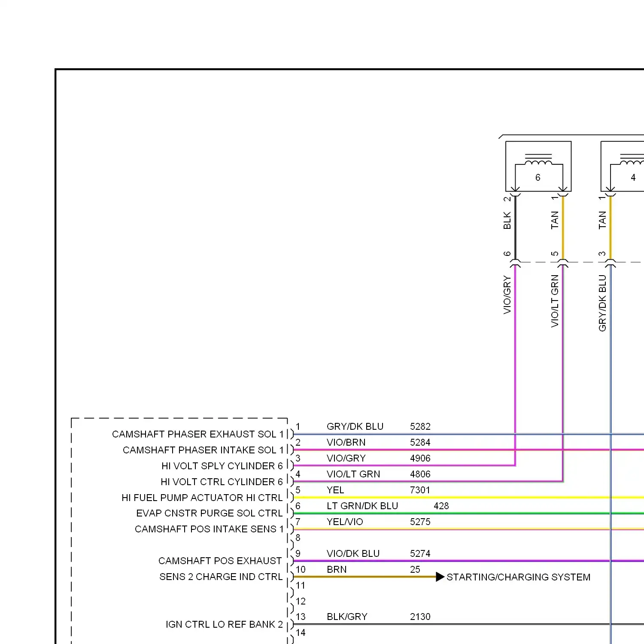Click the arrowhead pointing to STARTING/CHARGING SYSTEM

pyautogui.click(x=440, y=577)
